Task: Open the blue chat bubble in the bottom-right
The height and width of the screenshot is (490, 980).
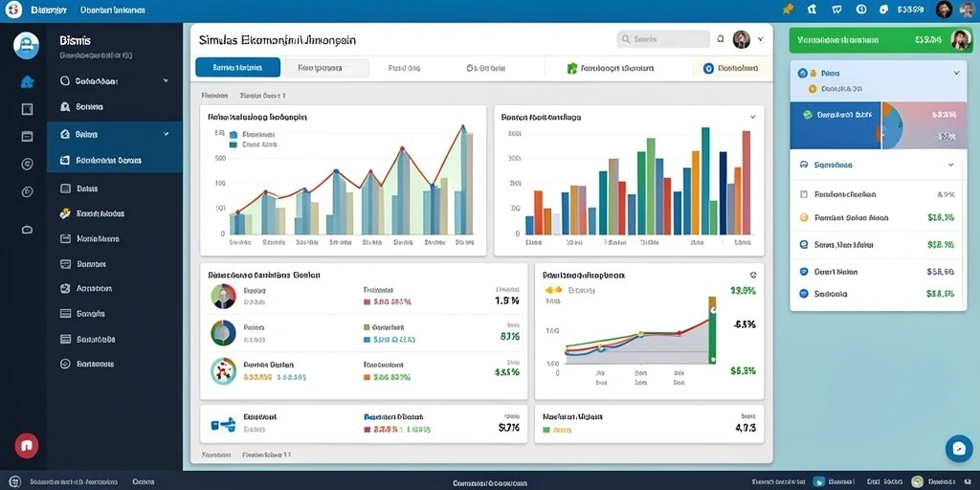Action: (x=958, y=448)
